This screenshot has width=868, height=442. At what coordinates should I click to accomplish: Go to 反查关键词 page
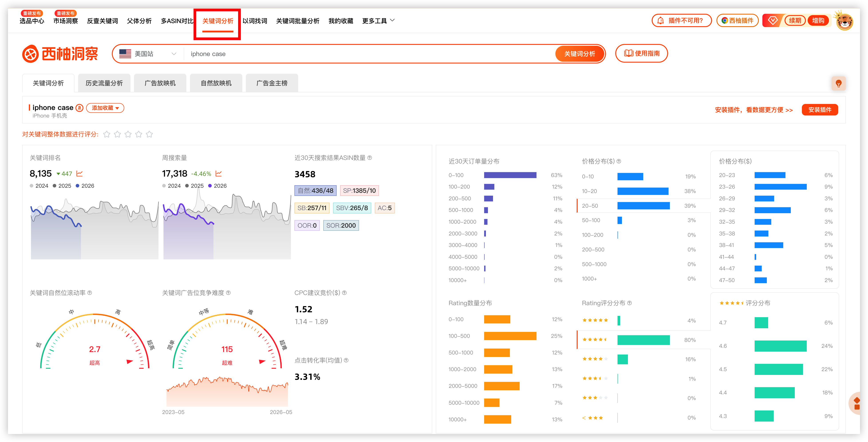(103, 21)
